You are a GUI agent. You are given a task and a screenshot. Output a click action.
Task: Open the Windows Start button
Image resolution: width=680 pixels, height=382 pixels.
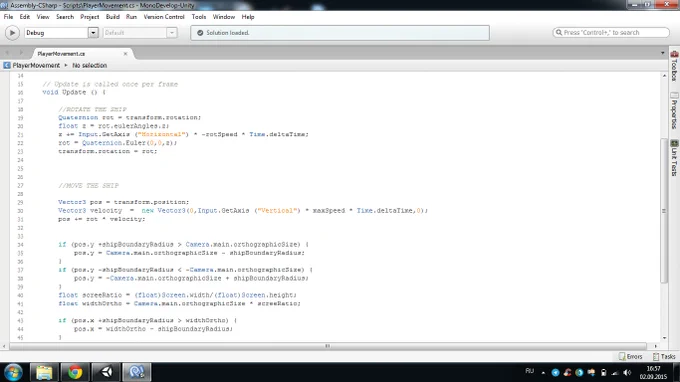click(13, 372)
